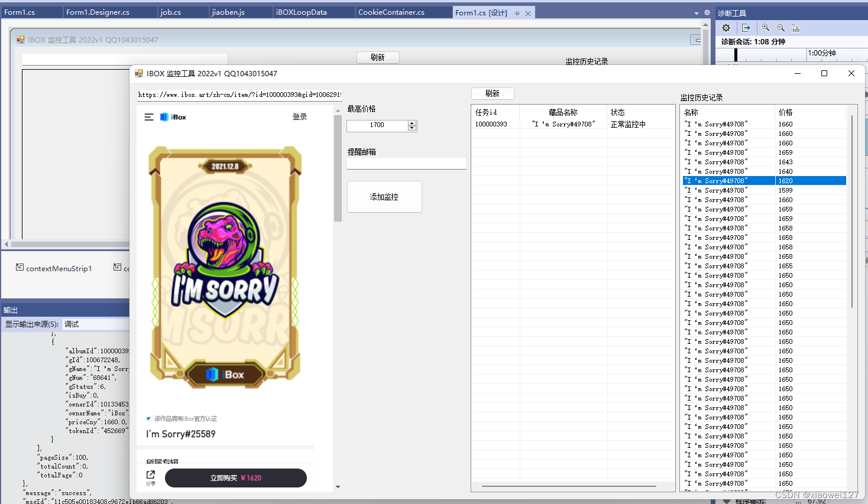Click the 价格 column header in history
Viewport: 868px width, 504px height.
811,112
